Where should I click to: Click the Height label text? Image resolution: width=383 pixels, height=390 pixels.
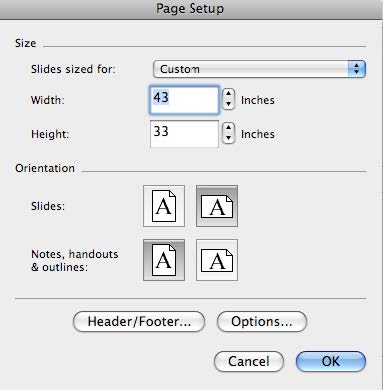pos(50,134)
